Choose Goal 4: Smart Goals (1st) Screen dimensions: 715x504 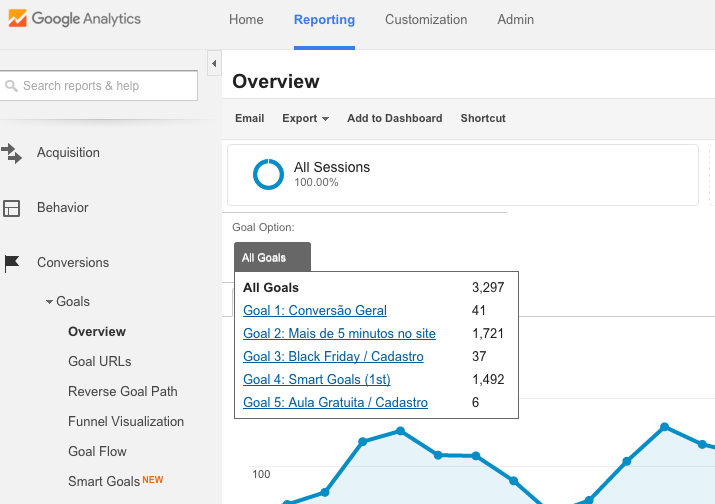pyautogui.click(x=317, y=380)
